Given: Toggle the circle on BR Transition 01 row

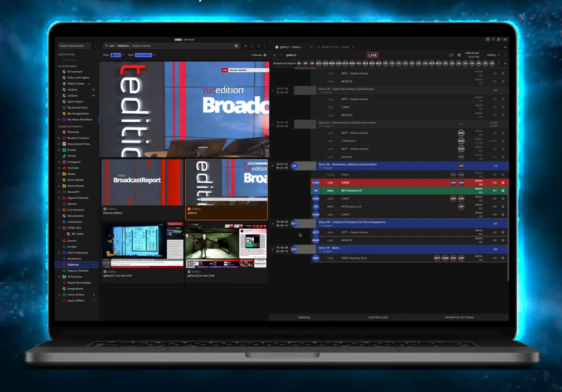Looking at the screenshot, I should click(503, 190).
